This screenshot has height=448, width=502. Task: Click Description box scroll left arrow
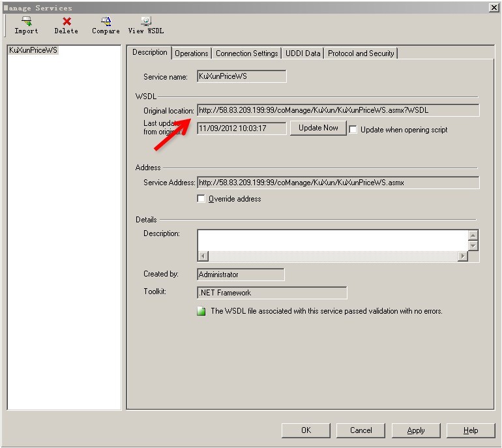[x=203, y=256]
